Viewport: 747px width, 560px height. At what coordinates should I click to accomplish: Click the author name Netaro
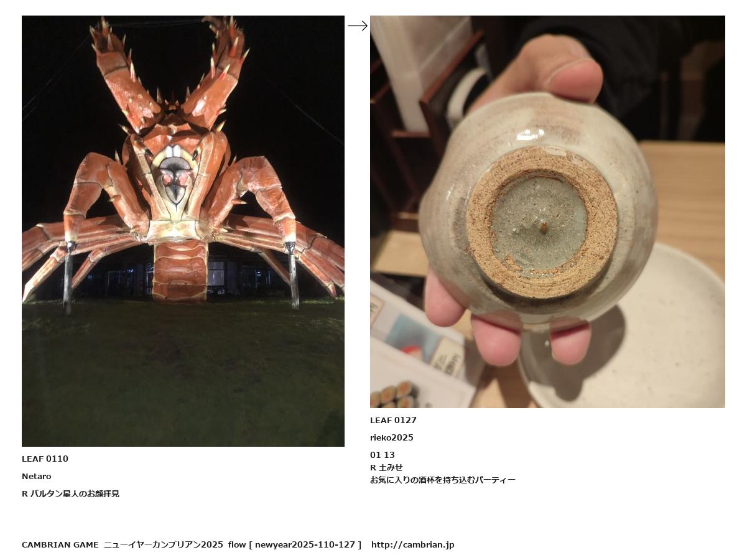tap(37, 477)
